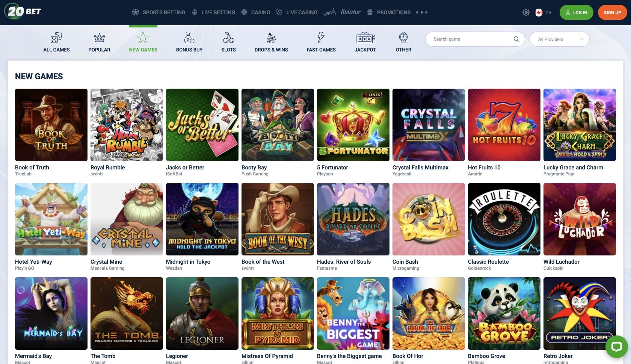Open Bonus Buy money bag icon
The width and height of the screenshot is (631, 364).
[x=189, y=38]
